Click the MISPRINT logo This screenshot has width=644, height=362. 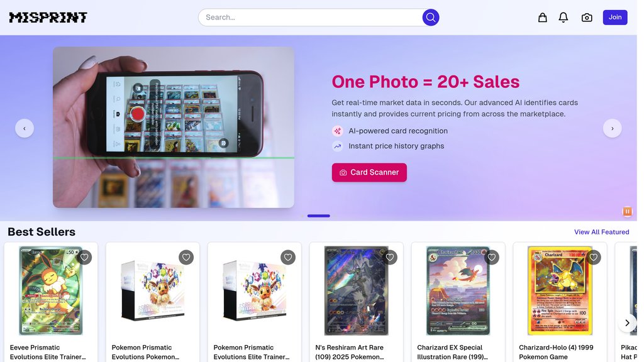[x=48, y=17]
